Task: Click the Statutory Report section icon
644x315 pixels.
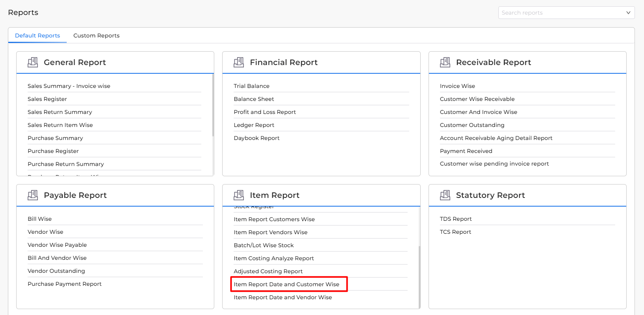Action: (445, 195)
